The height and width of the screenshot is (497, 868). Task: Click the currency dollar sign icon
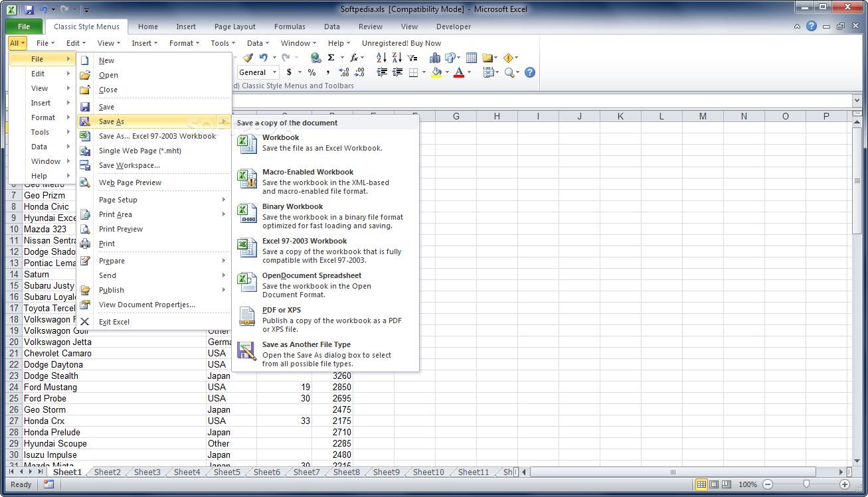tap(289, 72)
